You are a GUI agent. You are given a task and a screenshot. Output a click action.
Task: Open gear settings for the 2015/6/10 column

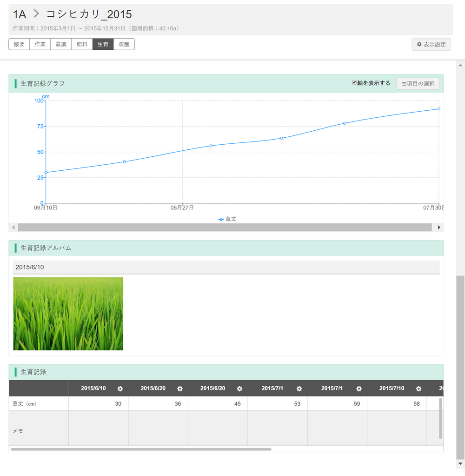click(120, 389)
